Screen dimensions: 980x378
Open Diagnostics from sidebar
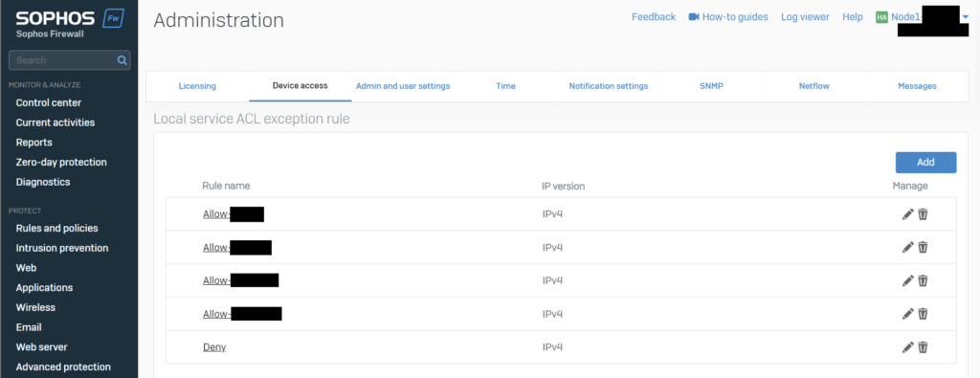pos(43,182)
